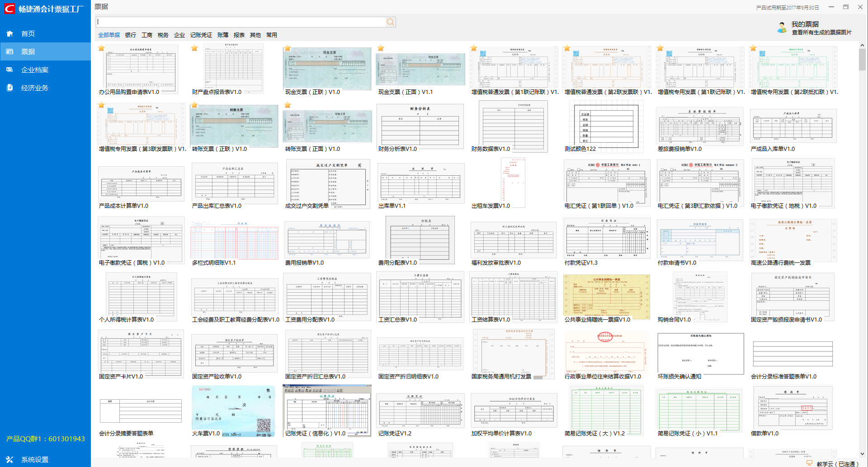Open 系统设置 text in sidebar
Screen dimensions: 868x467
(x=35, y=459)
